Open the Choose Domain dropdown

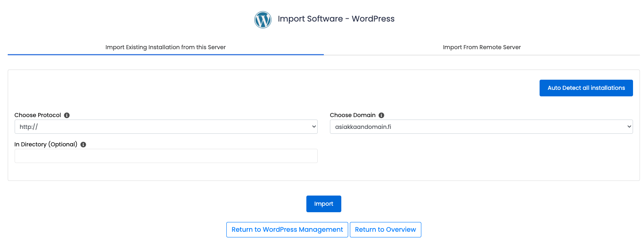tap(481, 127)
